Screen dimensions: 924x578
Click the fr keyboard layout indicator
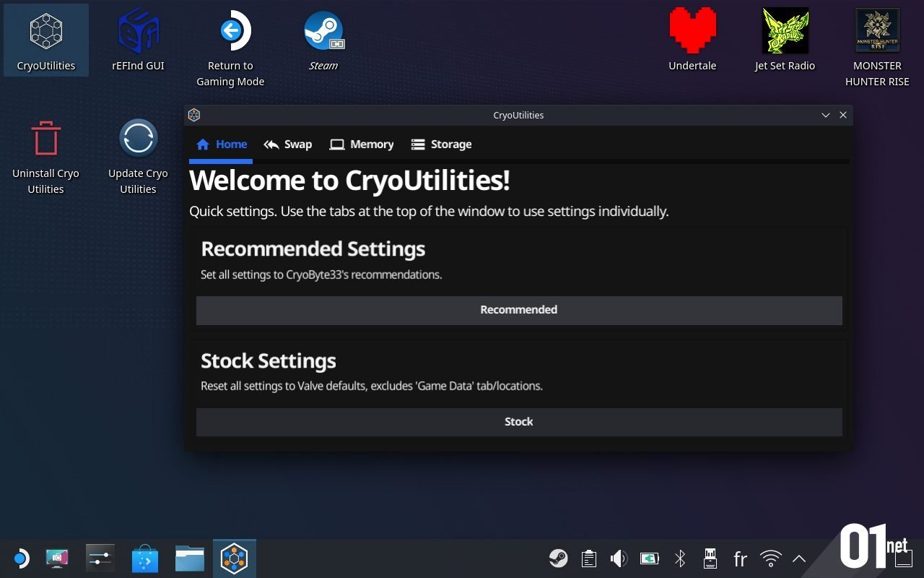coord(740,558)
